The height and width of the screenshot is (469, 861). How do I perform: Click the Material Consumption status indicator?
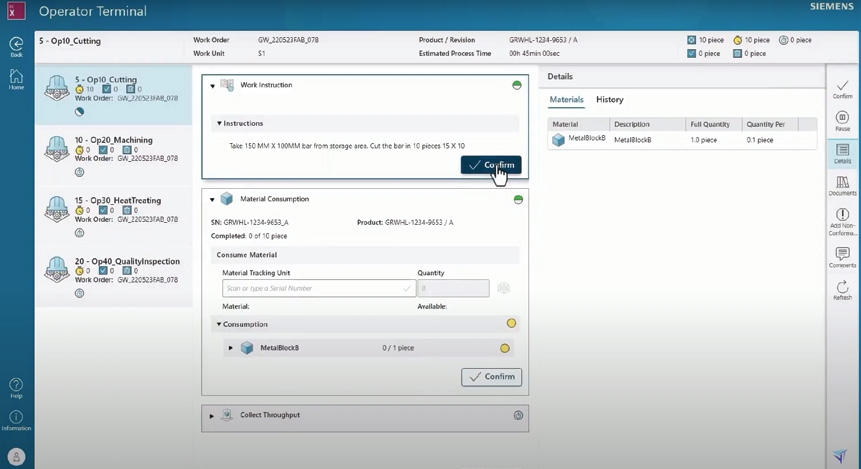[x=518, y=199]
